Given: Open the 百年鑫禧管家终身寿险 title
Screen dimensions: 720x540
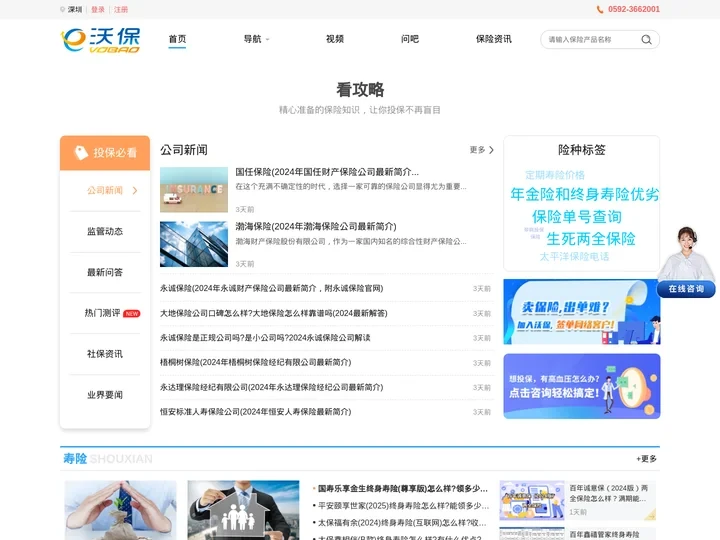Looking at the screenshot, I should (604, 534).
